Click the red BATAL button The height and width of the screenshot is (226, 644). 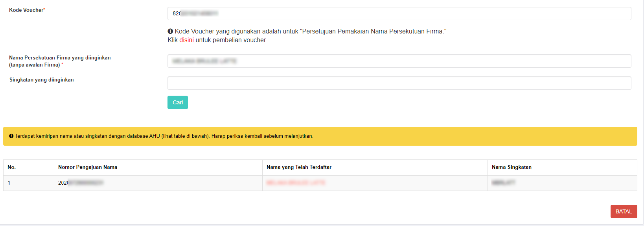point(624,211)
